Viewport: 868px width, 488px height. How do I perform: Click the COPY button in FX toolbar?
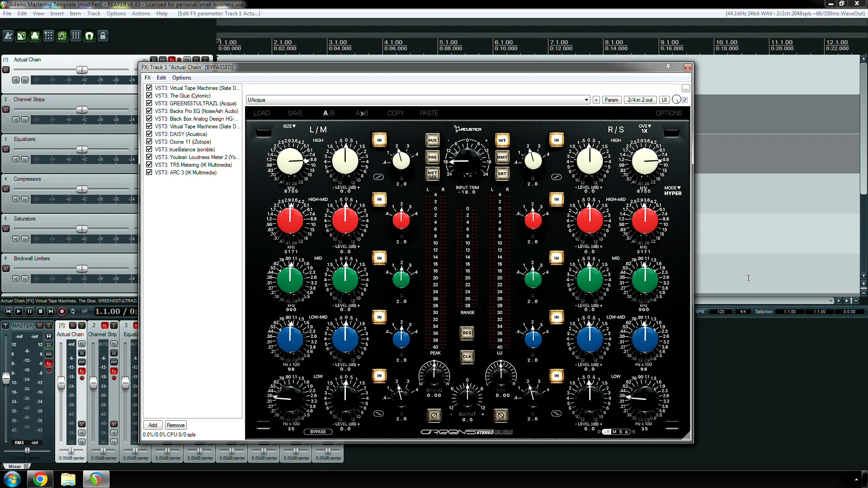tap(395, 113)
